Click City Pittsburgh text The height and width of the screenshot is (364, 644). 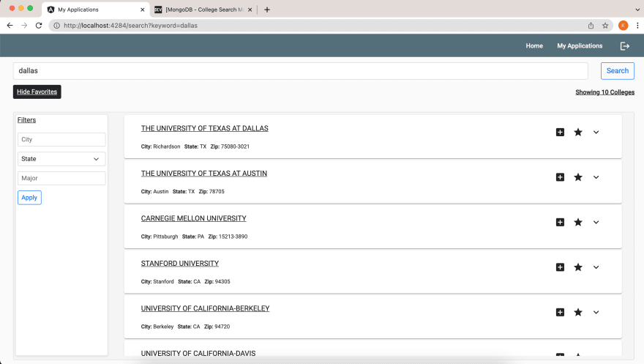point(160,237)
